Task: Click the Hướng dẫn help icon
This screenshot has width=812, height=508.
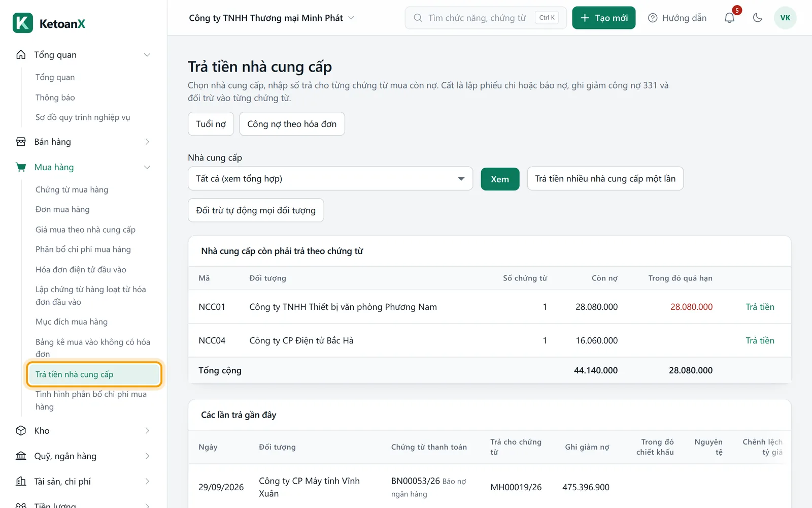Action: tap(653, 18)
